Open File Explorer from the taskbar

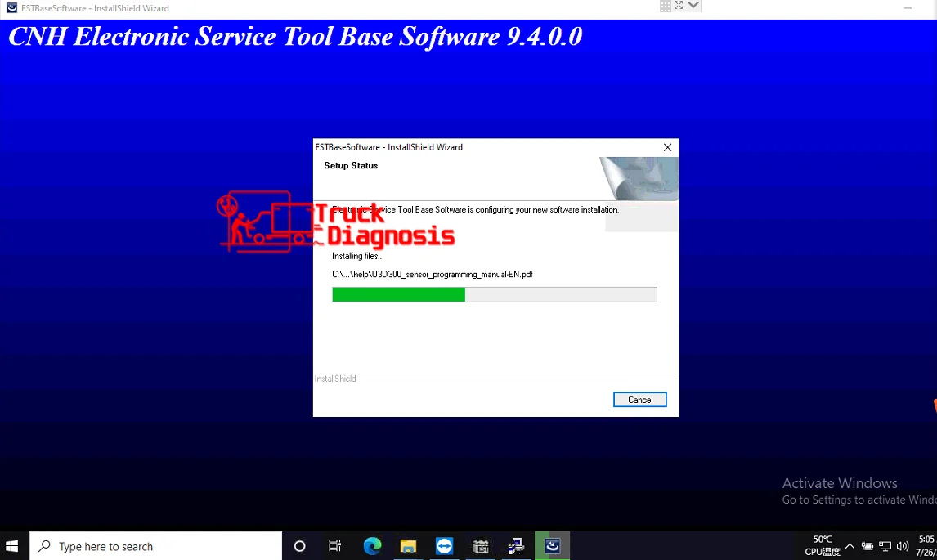pyautogui.click(x=408, y=545)
